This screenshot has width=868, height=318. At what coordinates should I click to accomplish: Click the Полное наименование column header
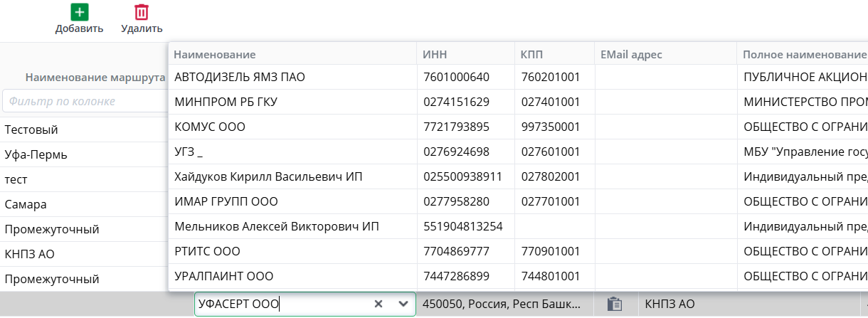coord(804,55)
